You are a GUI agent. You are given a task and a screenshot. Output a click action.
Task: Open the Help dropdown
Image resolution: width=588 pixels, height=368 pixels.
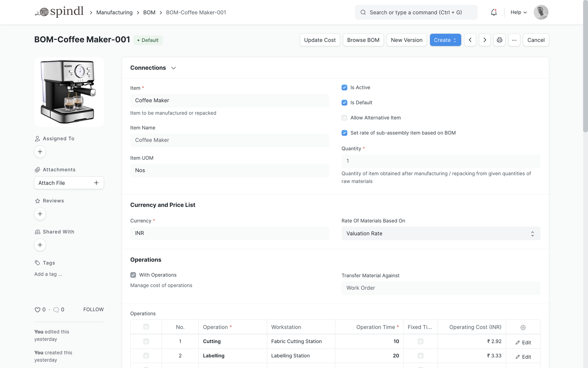click(518, 12)
